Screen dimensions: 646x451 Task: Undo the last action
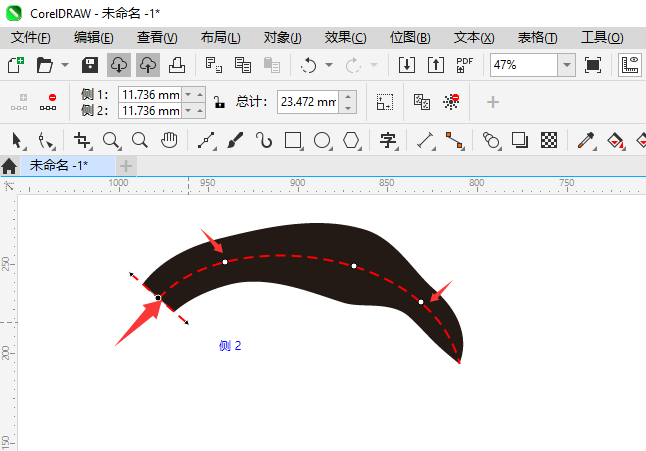tap(308, 65)
